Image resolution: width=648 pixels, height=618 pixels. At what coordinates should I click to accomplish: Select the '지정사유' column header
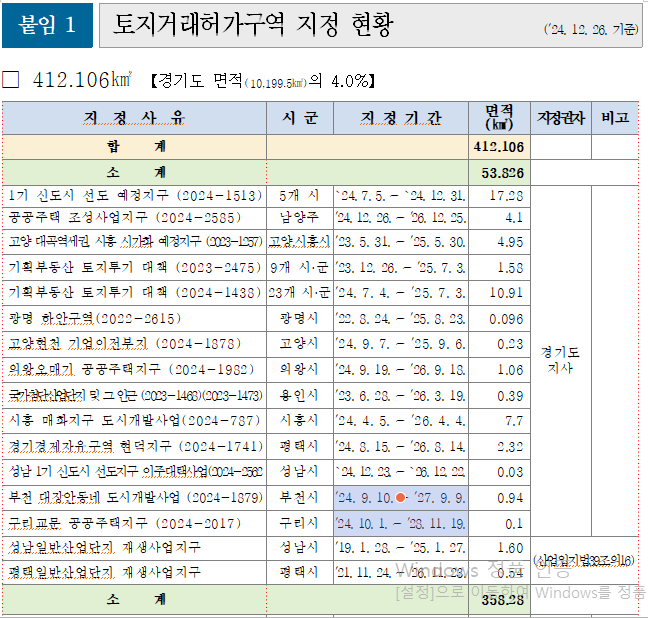click(x=134, y=118)
